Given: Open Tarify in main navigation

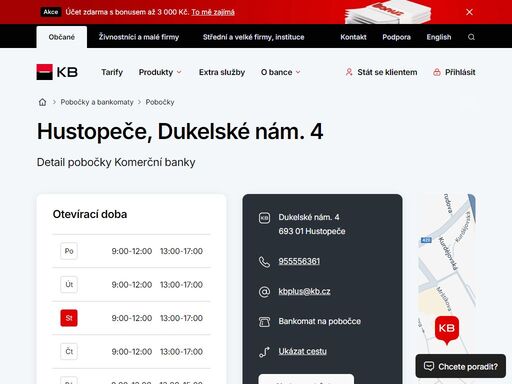Looking at the screenshot, I should pyautogui.click(x=112, y=72).
